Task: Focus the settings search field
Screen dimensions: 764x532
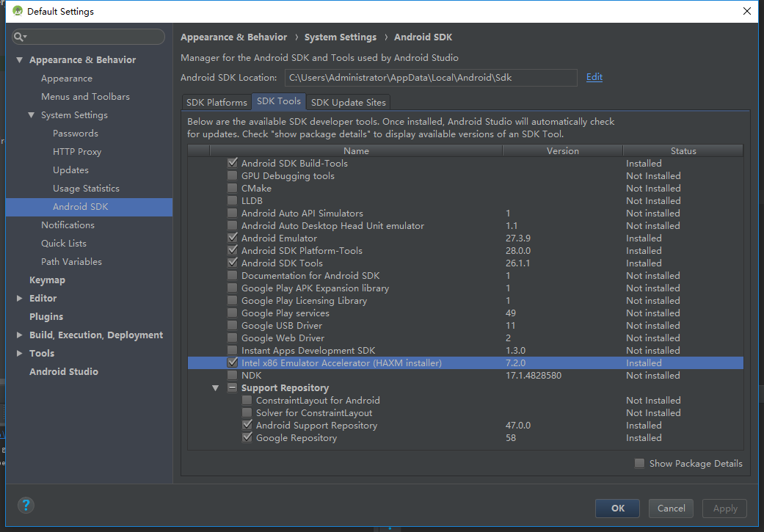Action: (88, 37)
